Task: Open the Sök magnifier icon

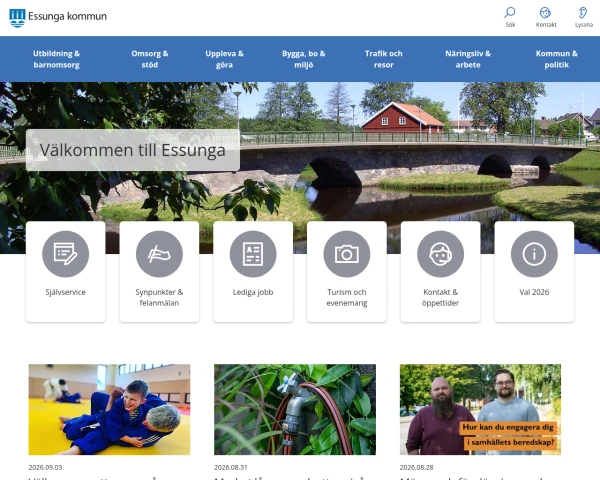Action: click(x=510, y=13)
